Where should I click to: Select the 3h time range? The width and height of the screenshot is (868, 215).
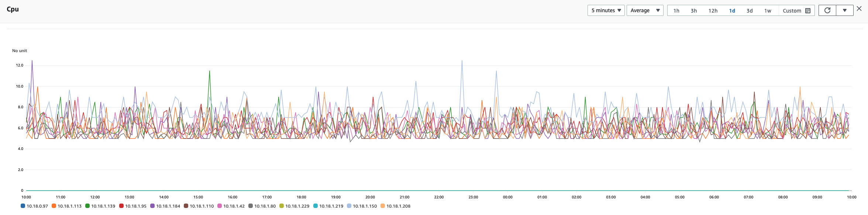point(694,11)
